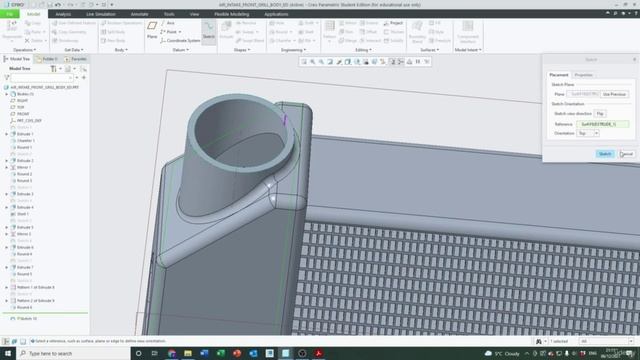640x360 pixels.
Task: Click the model tree filter icon
Action: pyautogui.click(x=7, y=78)
